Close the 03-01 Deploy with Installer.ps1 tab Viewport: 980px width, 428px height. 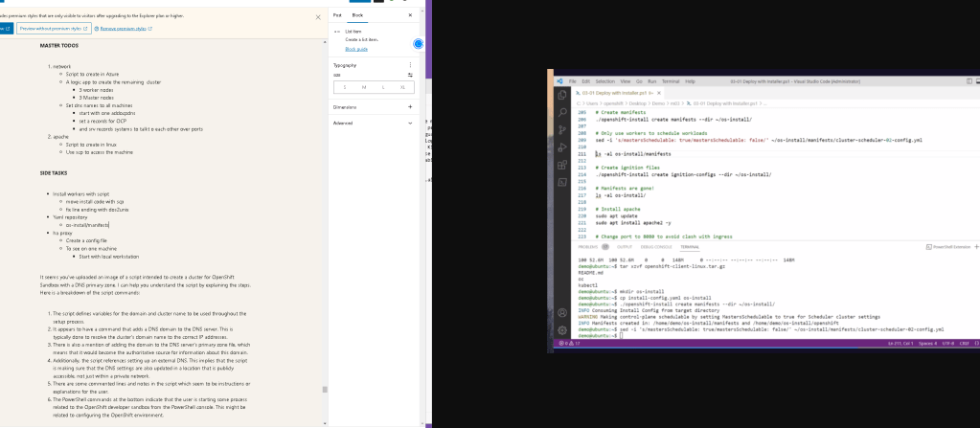click(659, 93)
